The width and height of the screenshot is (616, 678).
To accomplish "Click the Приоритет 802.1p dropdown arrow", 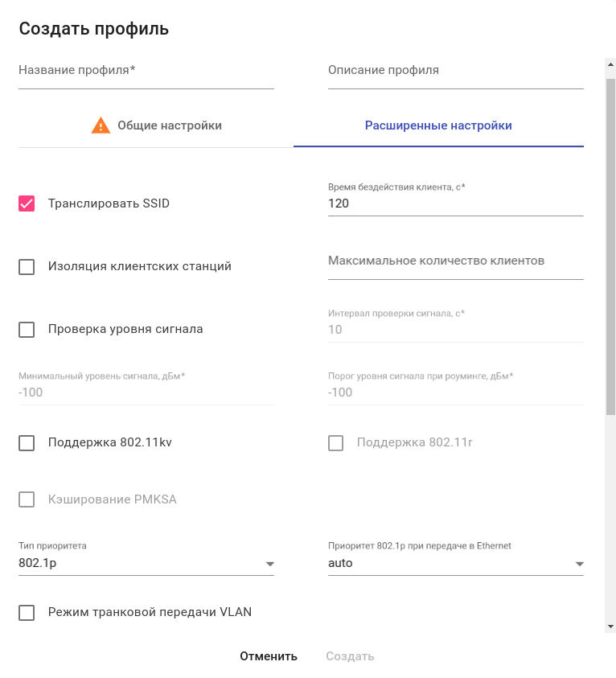I will [579, 564].
